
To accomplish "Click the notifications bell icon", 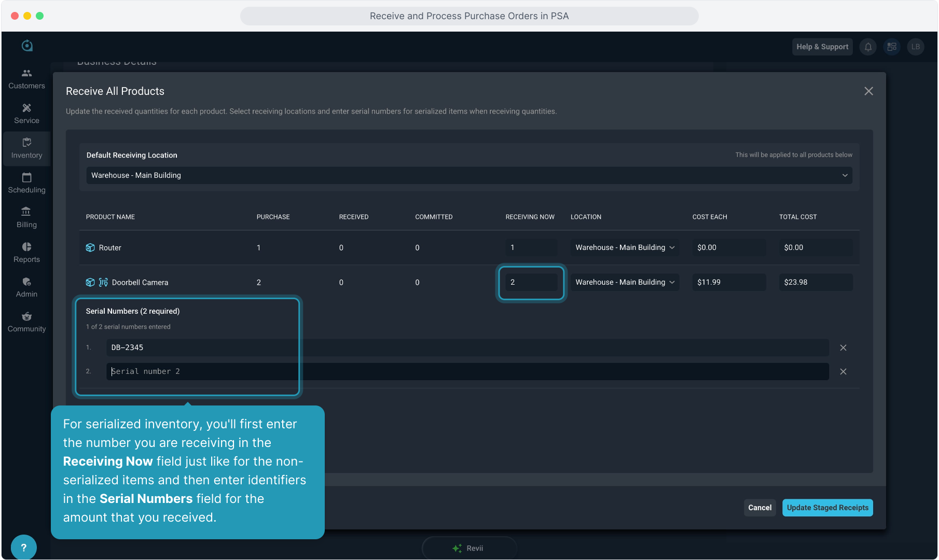I will [868, 47].
